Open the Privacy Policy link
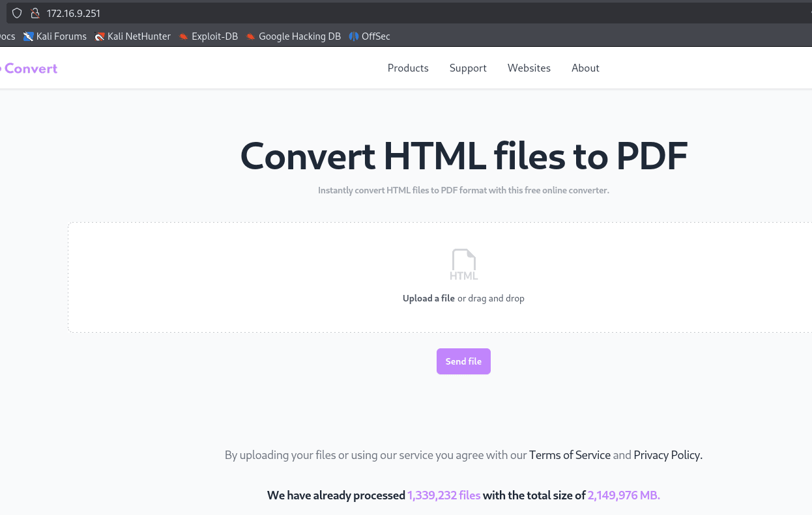This screenshot has height=515, width=812. click(x=667, y=455)
